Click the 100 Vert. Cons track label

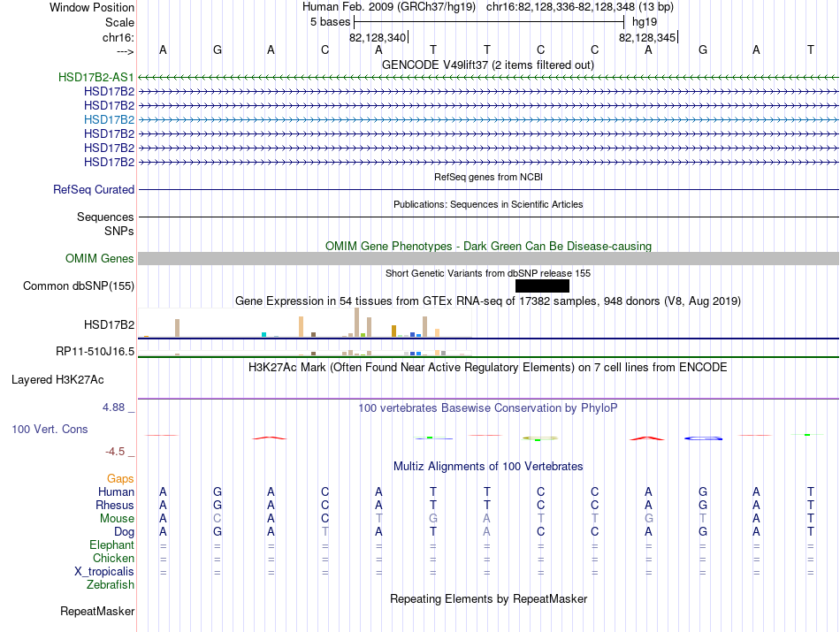click(50, 429)
